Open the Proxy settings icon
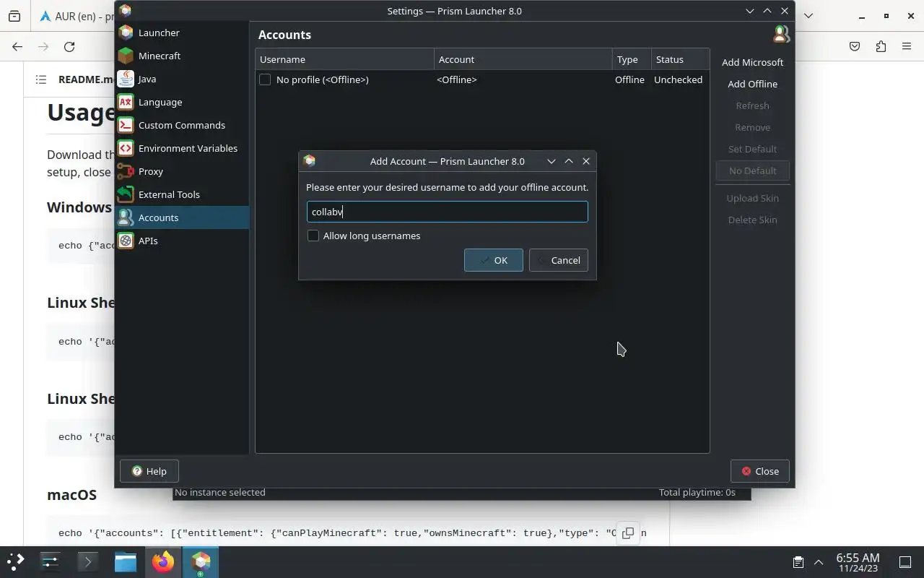The height and width of the screenshot is (578, 924). coord(126,171)
